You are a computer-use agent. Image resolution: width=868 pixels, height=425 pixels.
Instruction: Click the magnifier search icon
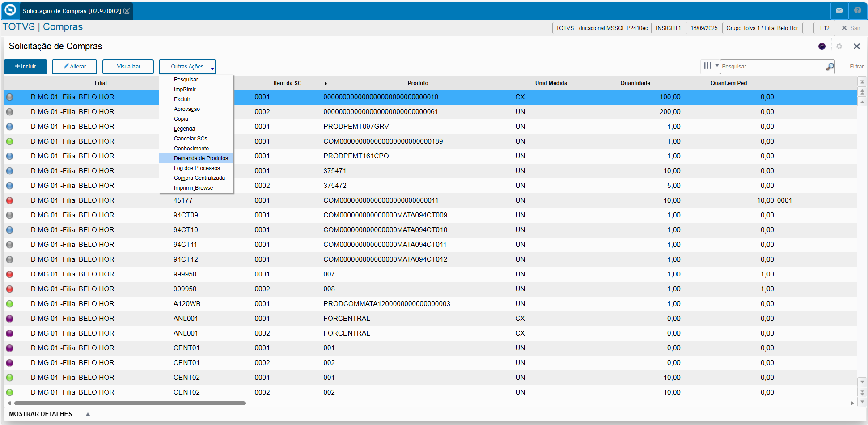(830, 67)
